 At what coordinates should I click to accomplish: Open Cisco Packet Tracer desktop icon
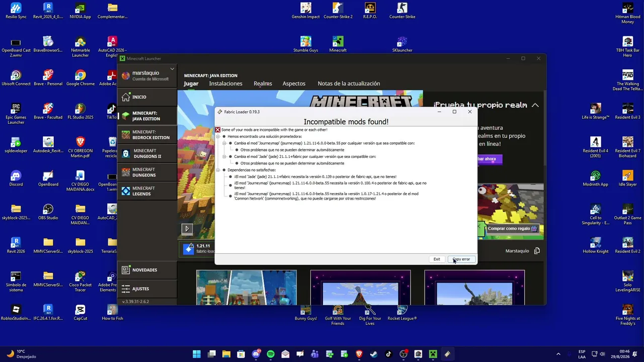pyautogui.click(x=80, y=281)
